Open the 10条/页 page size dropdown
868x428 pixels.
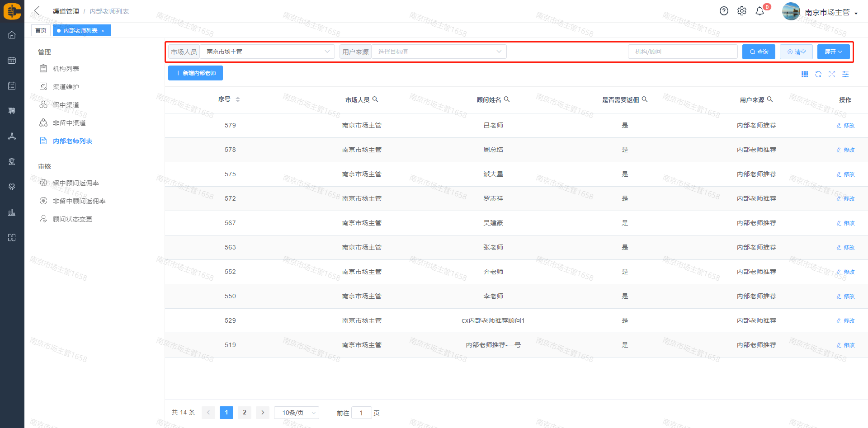pos(296,413)
